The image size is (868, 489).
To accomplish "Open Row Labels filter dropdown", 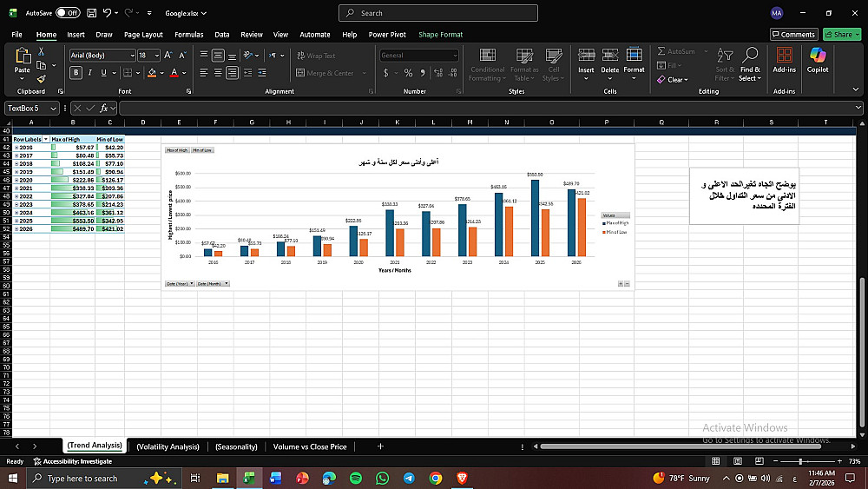I will [x=46, y=140].
